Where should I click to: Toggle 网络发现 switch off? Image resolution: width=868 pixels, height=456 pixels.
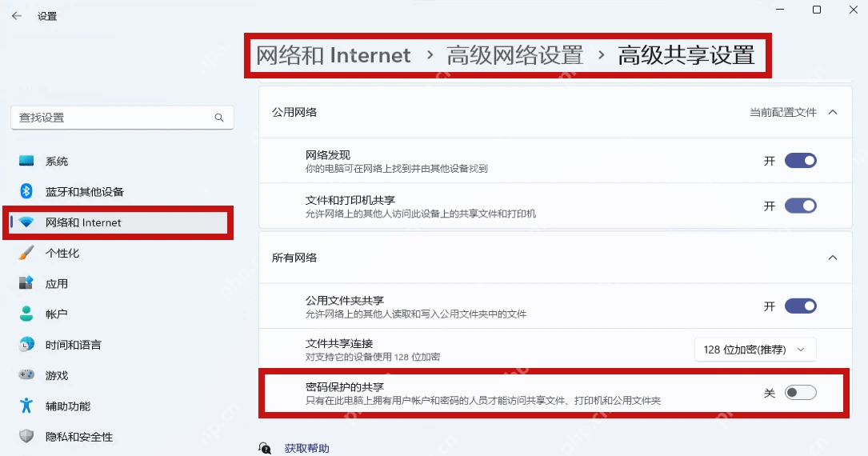point(801,161)
